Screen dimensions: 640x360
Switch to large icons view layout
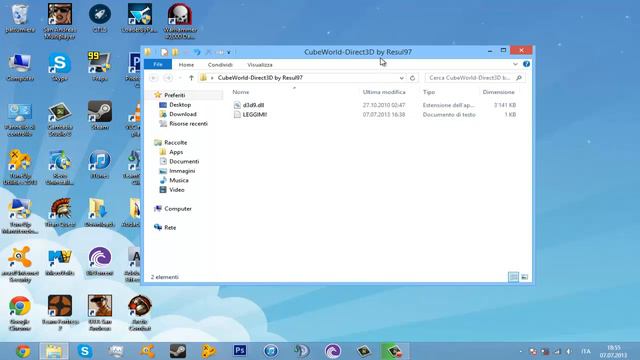(x=524, y=277)
